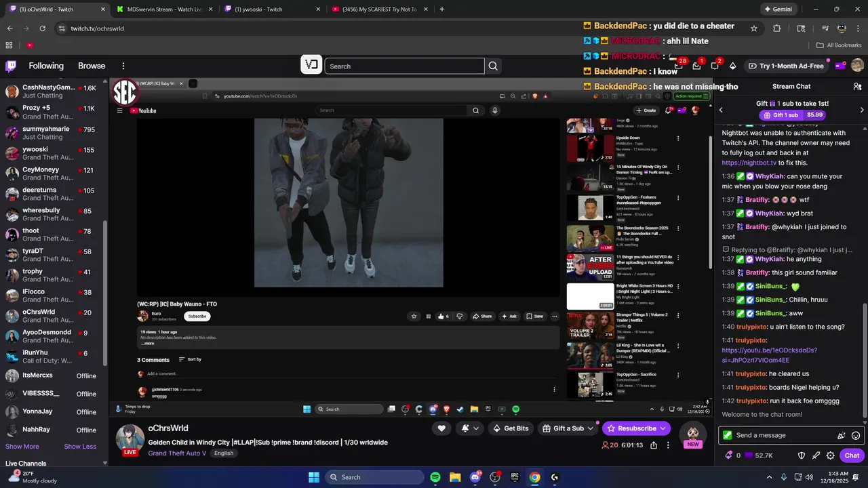
Task: Open Epic Games launcher from taskbar
Action: coord(515,477)
